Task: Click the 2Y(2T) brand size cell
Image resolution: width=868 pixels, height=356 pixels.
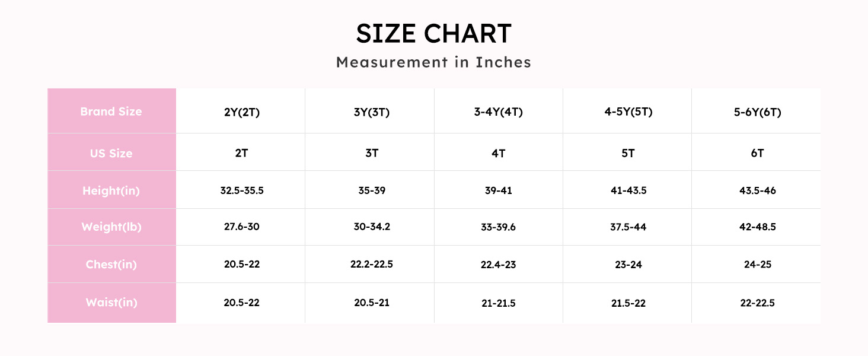Action: [241, 112]
